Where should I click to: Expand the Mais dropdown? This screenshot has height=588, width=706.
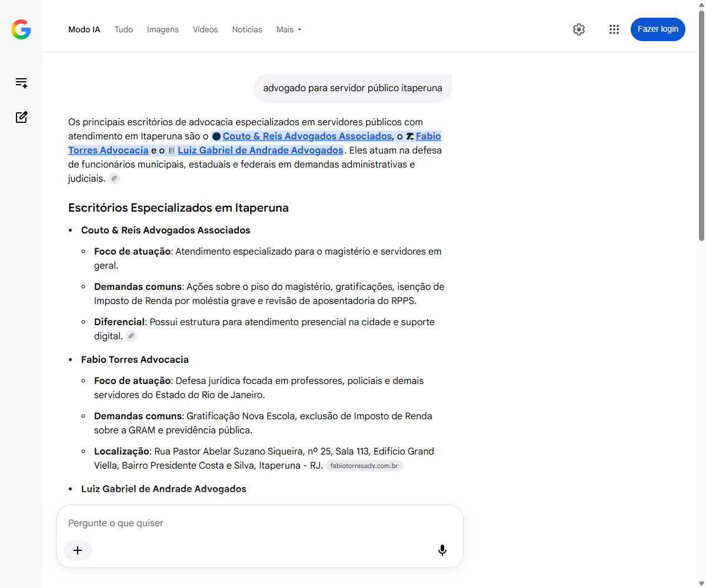[x=289, y=29]
